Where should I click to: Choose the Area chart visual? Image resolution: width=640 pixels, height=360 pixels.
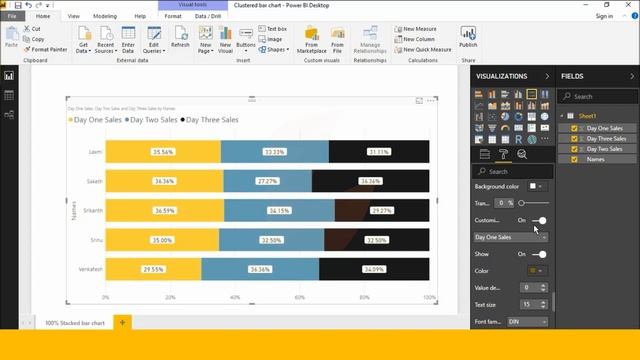pyautogui.click(x=492, y=106)
